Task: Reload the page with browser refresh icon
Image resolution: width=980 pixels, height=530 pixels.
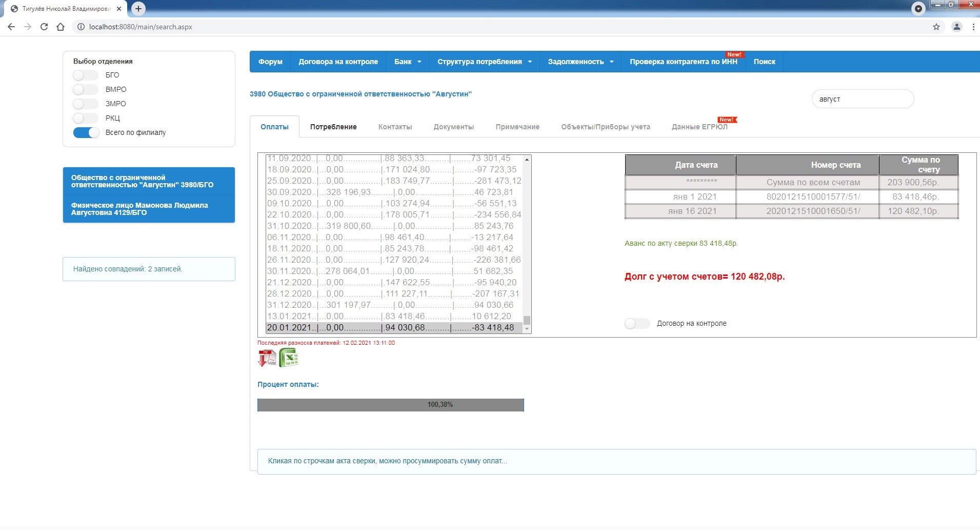Action: click(x=44, y=27)
